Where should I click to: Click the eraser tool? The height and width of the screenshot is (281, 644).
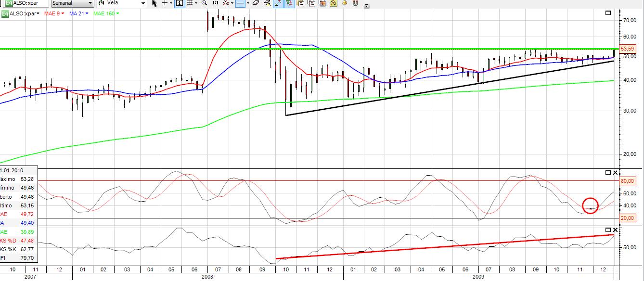coord(255,3)
